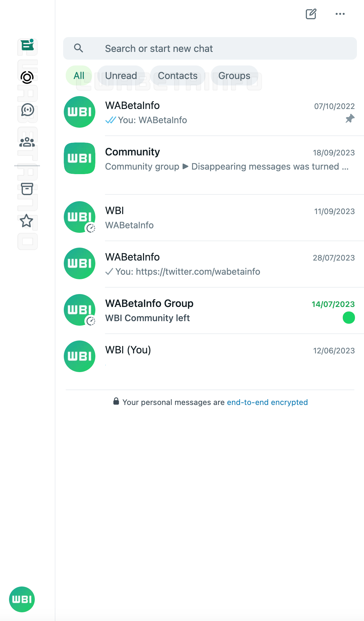Select the Groups chat filter
Image resolution: width=364 pixels, height=621 pixels.
click(234, 76)
